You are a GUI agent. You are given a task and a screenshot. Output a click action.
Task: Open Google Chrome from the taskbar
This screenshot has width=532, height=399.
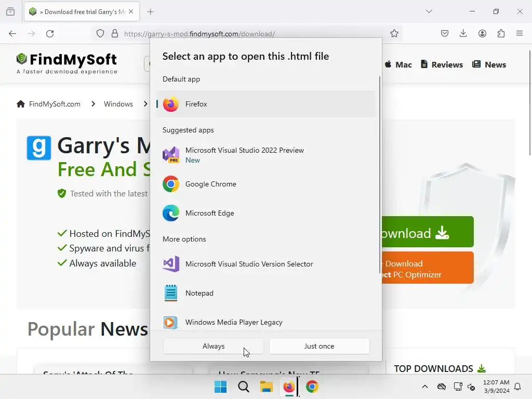[x=312, y=387]
